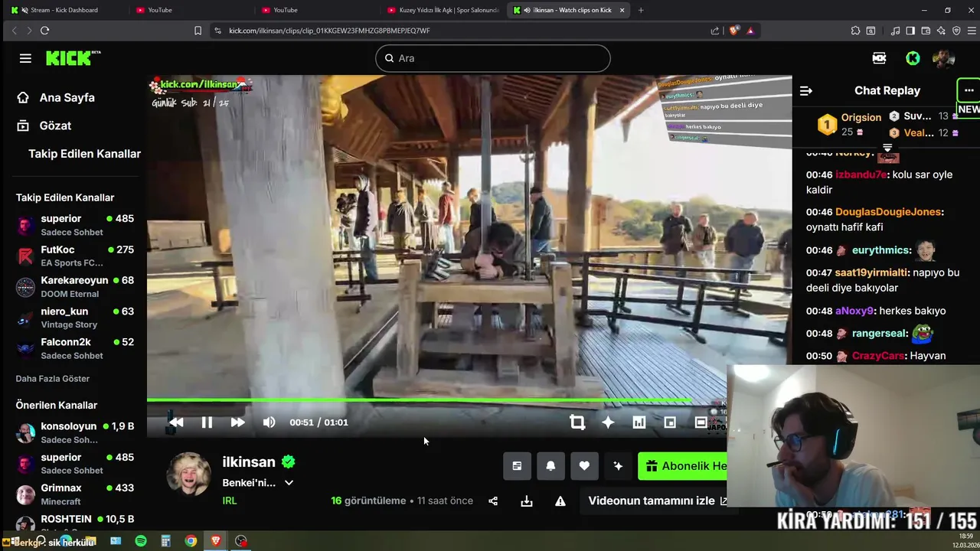Rewind the clip with the back button
This screenshot has width=980, height=551.
coord(176,422)
